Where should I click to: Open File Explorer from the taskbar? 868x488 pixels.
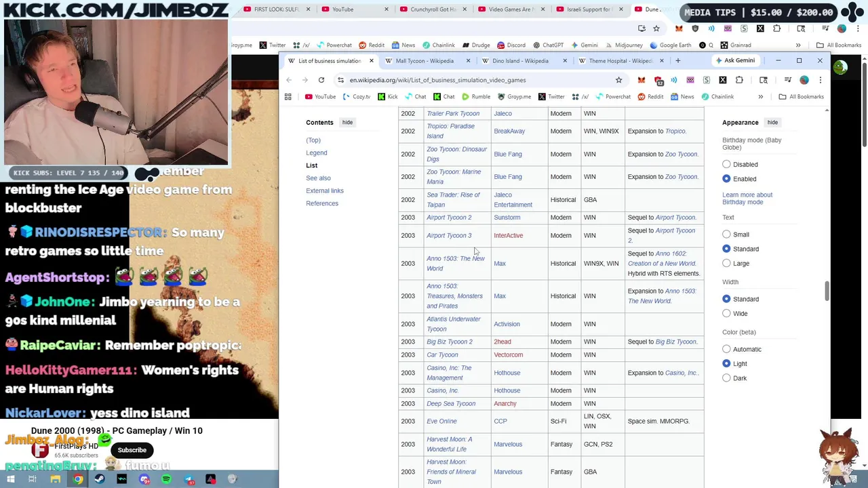[x=55, y=479]
